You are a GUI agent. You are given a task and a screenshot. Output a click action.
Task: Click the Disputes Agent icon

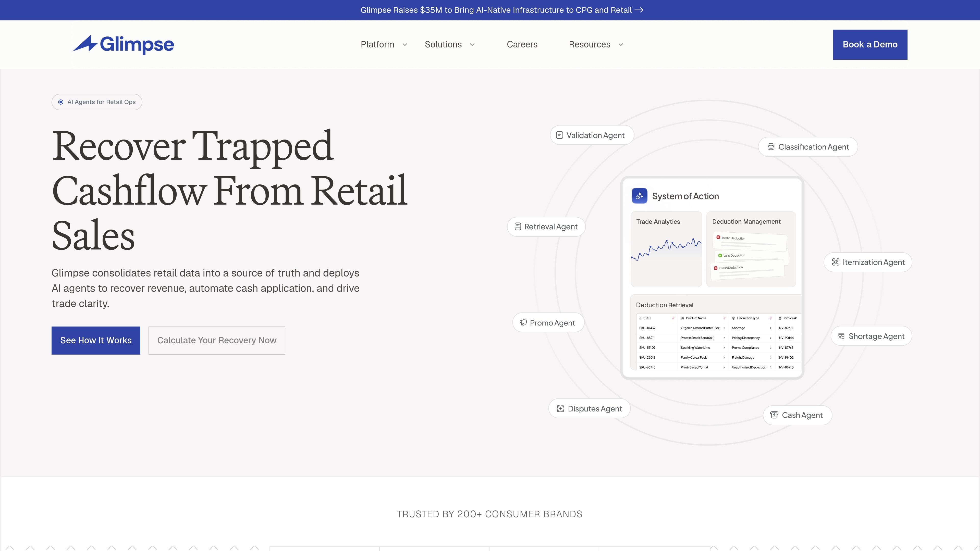[560, 408]
